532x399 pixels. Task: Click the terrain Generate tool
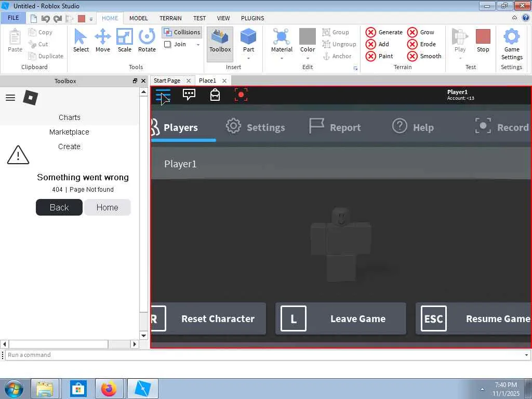pos(384,32)
